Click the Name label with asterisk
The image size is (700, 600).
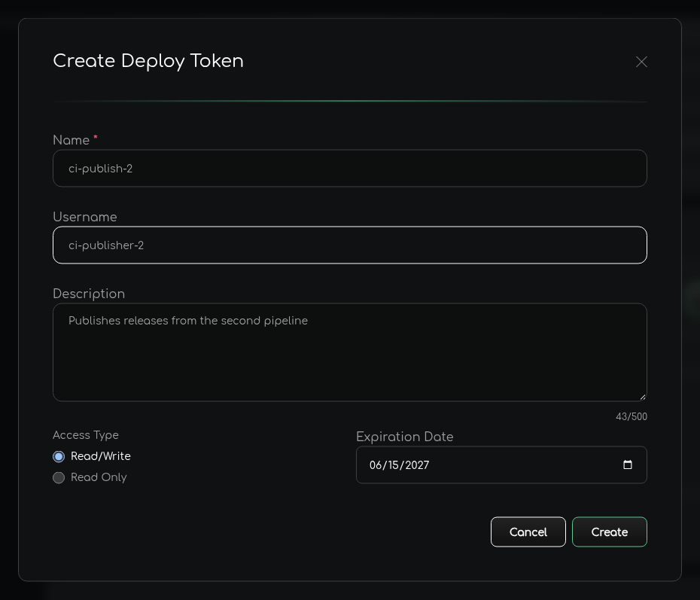pos(75,140)
